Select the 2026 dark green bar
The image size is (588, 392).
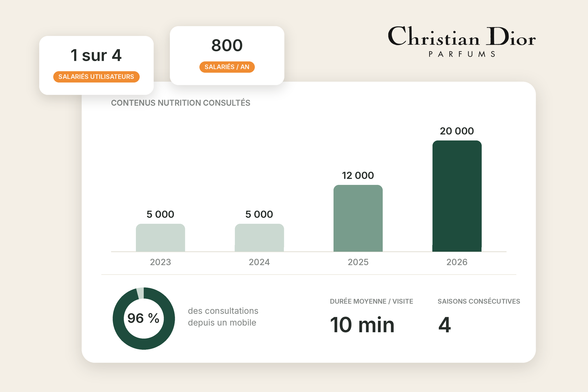tap(457, 196)
